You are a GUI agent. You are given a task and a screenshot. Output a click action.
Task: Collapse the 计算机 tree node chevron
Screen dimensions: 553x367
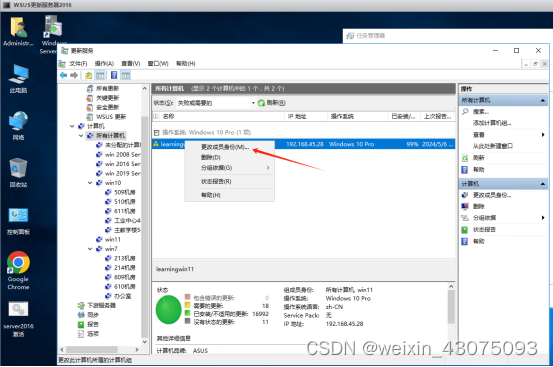pyautogui.click(x=72, y=126)
